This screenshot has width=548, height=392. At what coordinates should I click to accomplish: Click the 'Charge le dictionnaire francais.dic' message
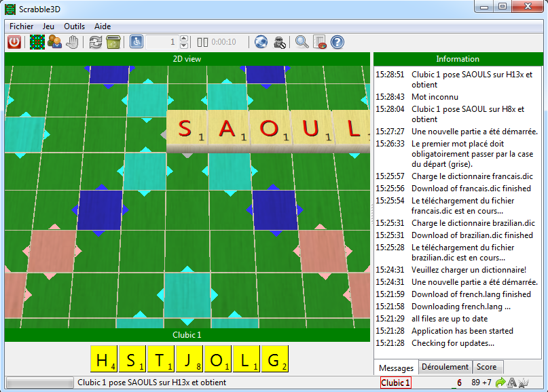click(x=472, y=176)
